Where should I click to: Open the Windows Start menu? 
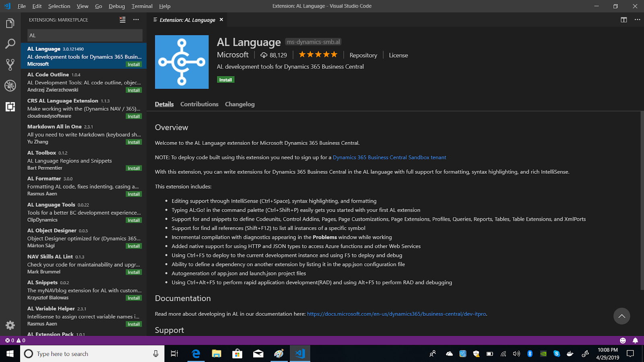10,354
